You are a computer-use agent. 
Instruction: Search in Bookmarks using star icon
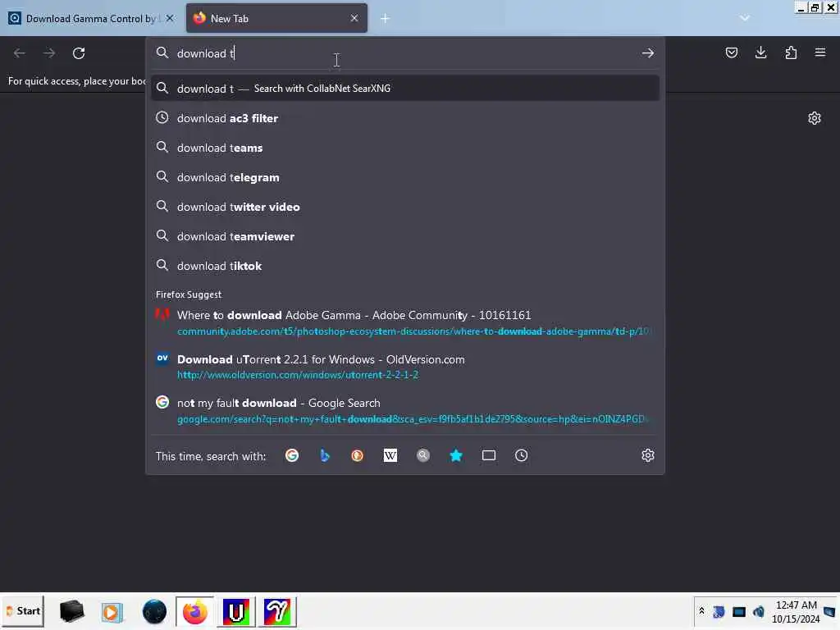click(x=456, y=455)
